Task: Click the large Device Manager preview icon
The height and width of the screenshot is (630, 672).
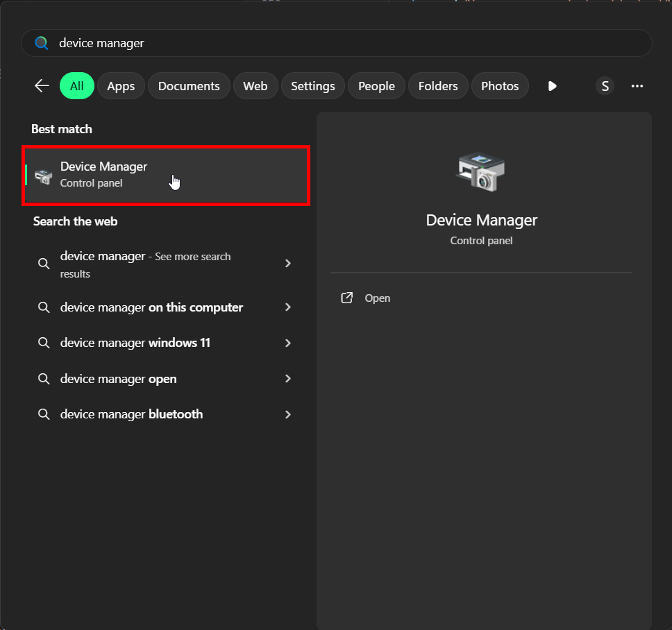Action: point(481,172)
